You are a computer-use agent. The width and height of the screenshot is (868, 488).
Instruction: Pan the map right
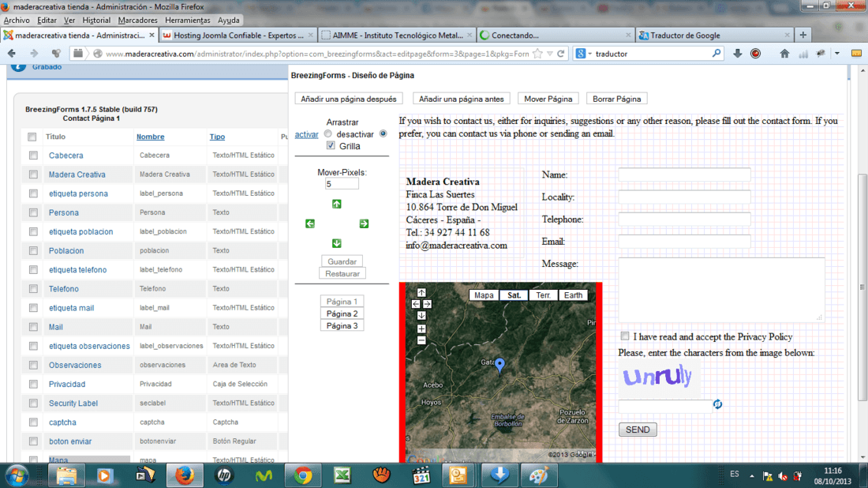coord(428,304)
